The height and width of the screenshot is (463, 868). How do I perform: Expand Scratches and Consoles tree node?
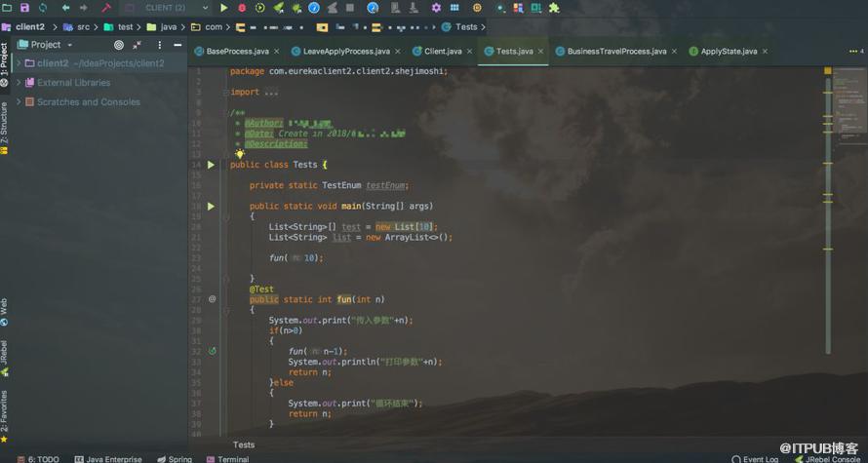click(x=19, y=101)
